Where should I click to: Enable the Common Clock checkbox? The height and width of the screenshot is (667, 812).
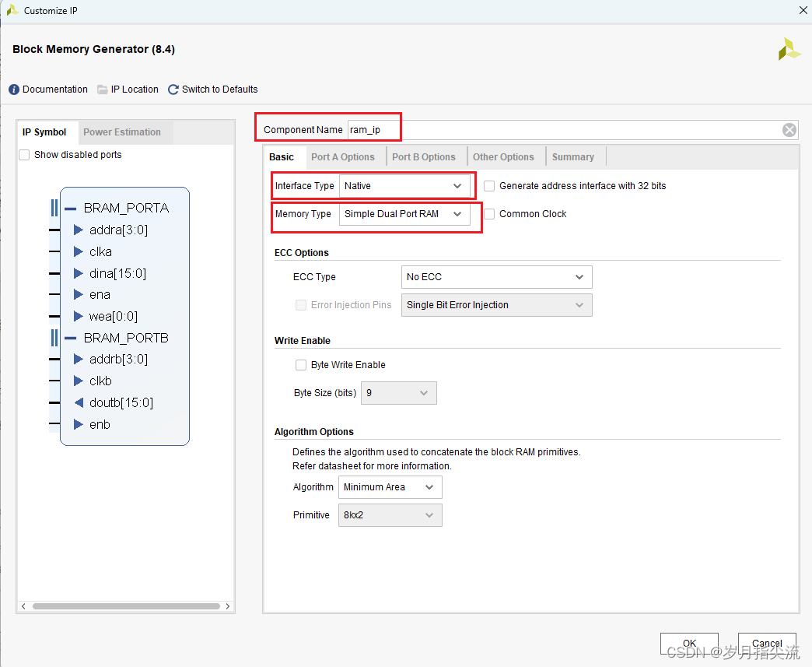point(489,214)
